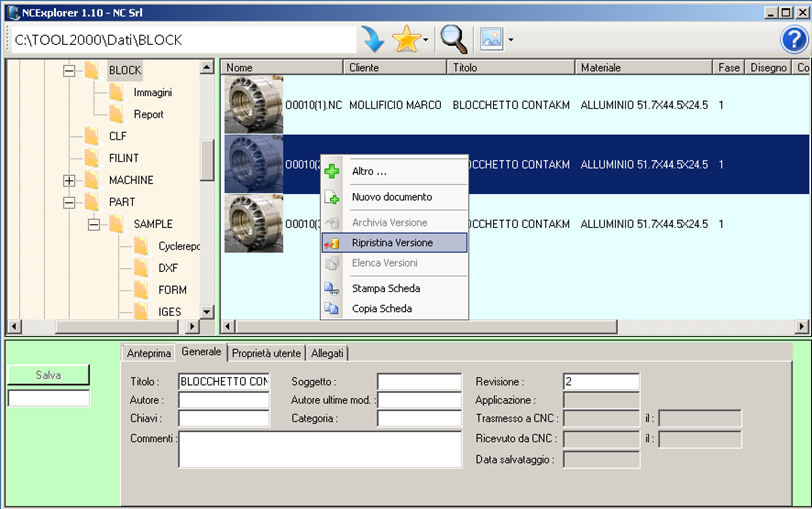The height and width of the screenshot is (509, 812).
Task: Click the Immagini folder icon
Action: coord(117,92)
